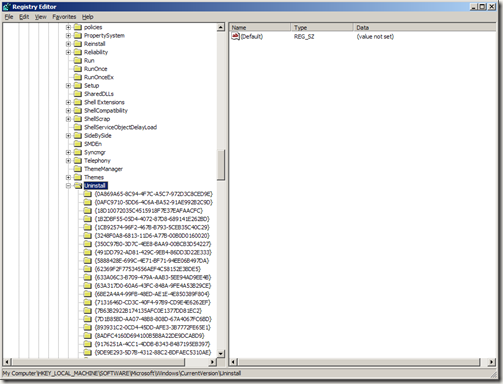Click the Registry Editor title bar icon
503x384 pixels.
click(7, 6)
